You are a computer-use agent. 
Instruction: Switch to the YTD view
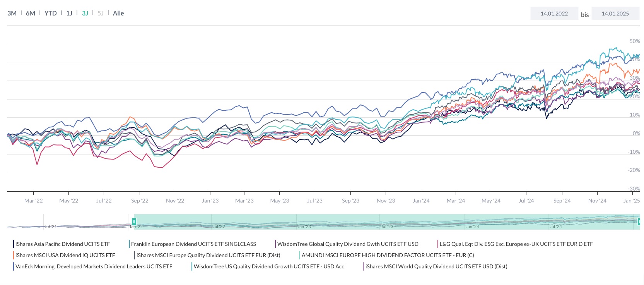pos(50,13)
